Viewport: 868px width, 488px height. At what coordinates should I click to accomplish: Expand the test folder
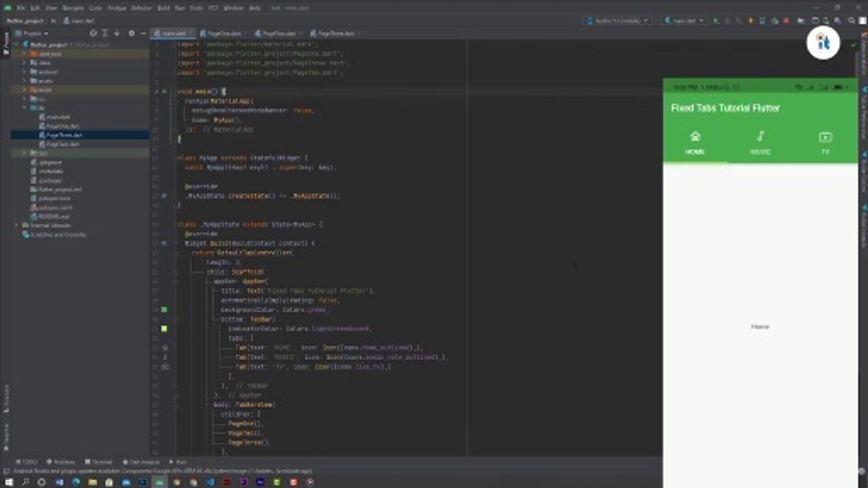24,153
